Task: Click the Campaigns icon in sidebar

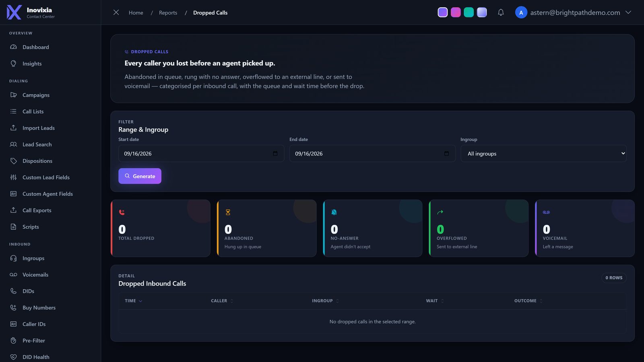Action: pos(13,95)
